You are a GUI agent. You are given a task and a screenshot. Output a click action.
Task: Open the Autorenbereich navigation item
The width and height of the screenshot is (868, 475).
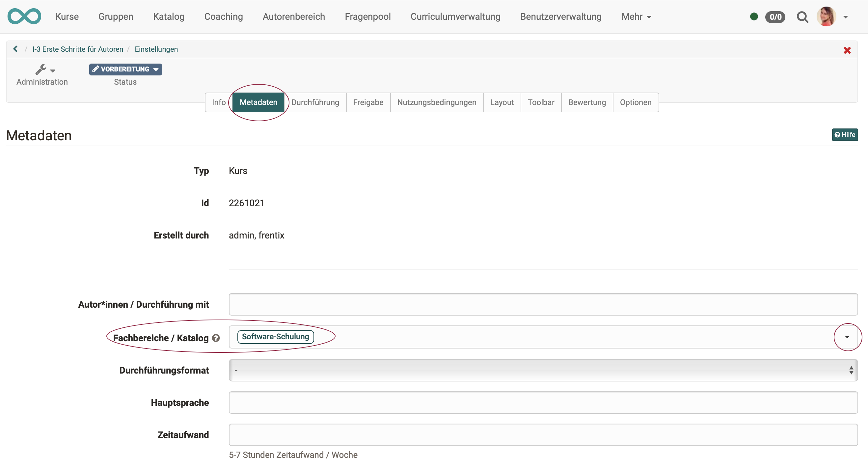coord(293,16)
